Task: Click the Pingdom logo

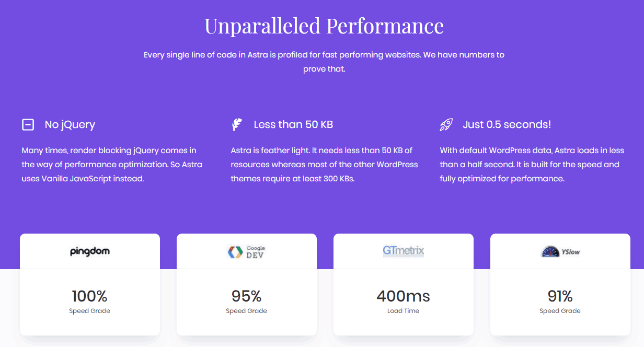Action: pos(90,251)
